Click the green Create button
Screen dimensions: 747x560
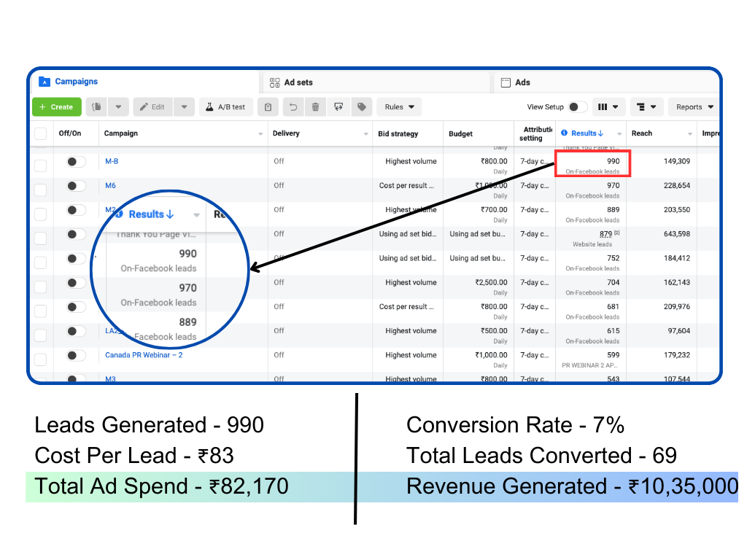click(x=56, y=107)
